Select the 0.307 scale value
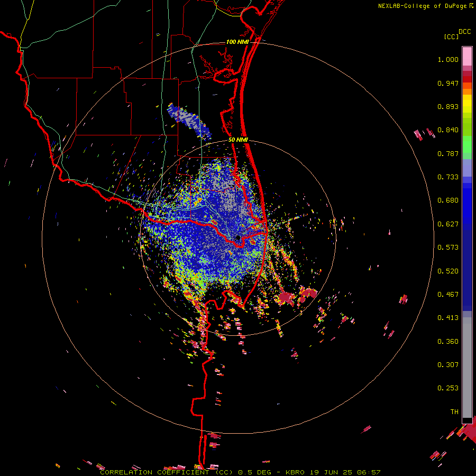Viewport: 476px width, 476px height. point(448,365)
